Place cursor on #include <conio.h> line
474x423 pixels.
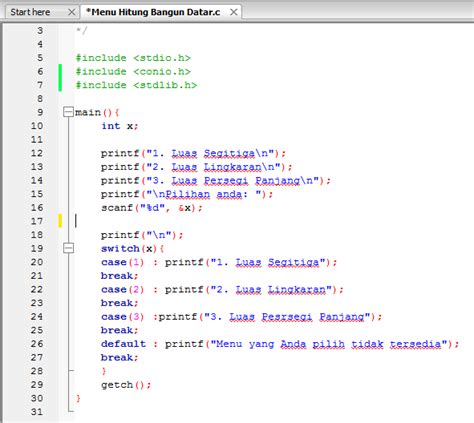133,71
